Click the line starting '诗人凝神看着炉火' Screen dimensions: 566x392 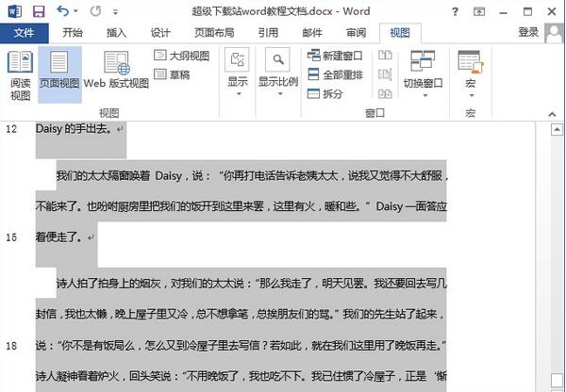pyautogui.click(x=241, y=377)
